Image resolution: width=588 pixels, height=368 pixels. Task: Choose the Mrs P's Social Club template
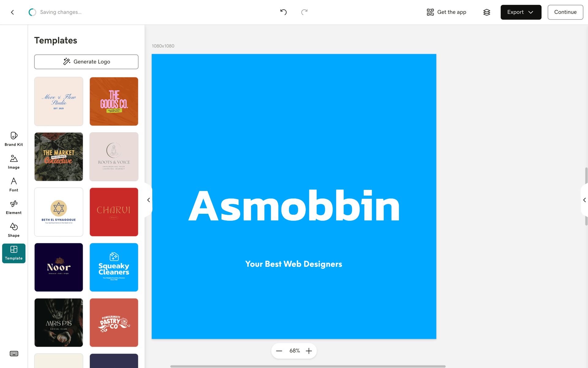[x=59, y=323]
